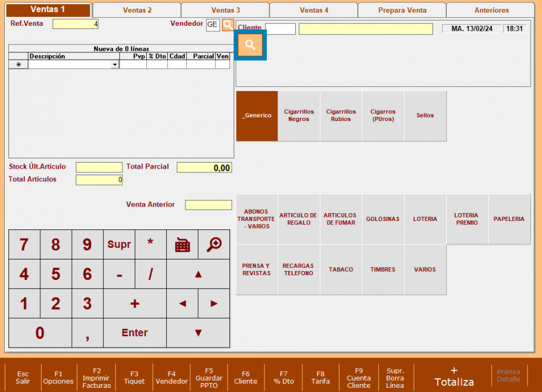Image resolution: width=542 pixels, height=392 pixels.
Task: Click F3 Tiquet in bottom bar
Action: [134, 378]
